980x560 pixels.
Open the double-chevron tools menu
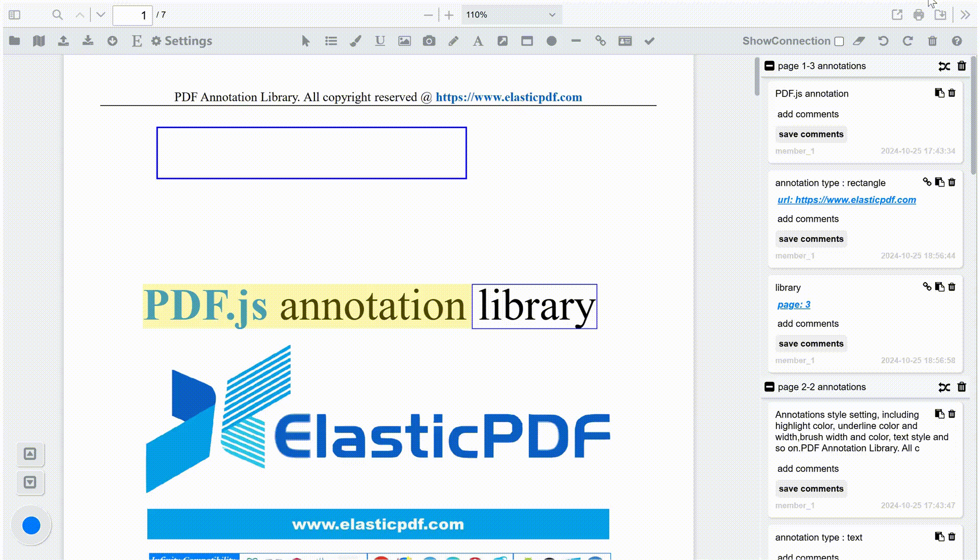[x=965, y=15]
